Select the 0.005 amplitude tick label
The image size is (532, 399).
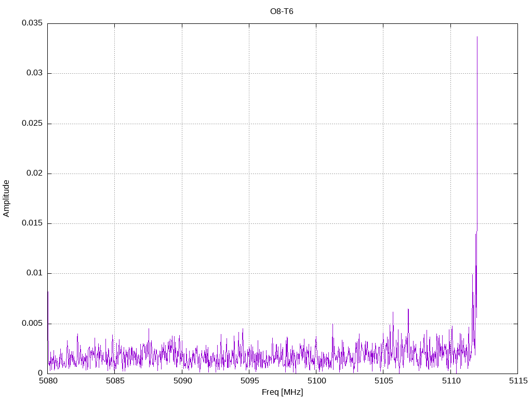[x=32, y=323]
